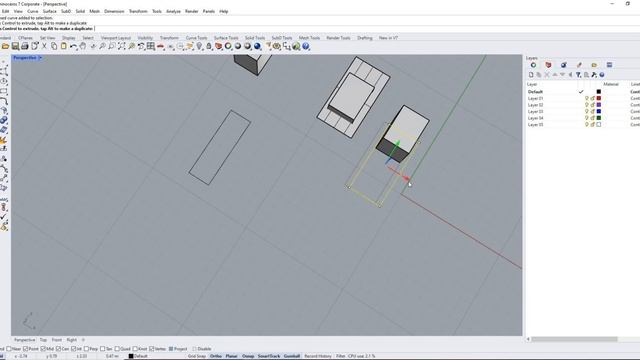Image resolution: width=640 pixels, height=360 pixels.
Task: Toggle visibility bulb for Layer 01
Action: 587,98
